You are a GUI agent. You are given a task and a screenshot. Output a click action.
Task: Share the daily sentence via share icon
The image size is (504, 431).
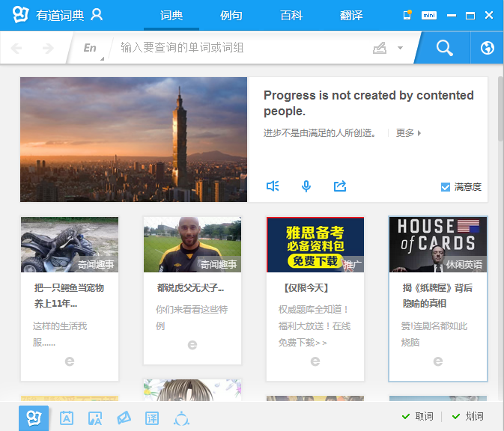pos(340,186)
